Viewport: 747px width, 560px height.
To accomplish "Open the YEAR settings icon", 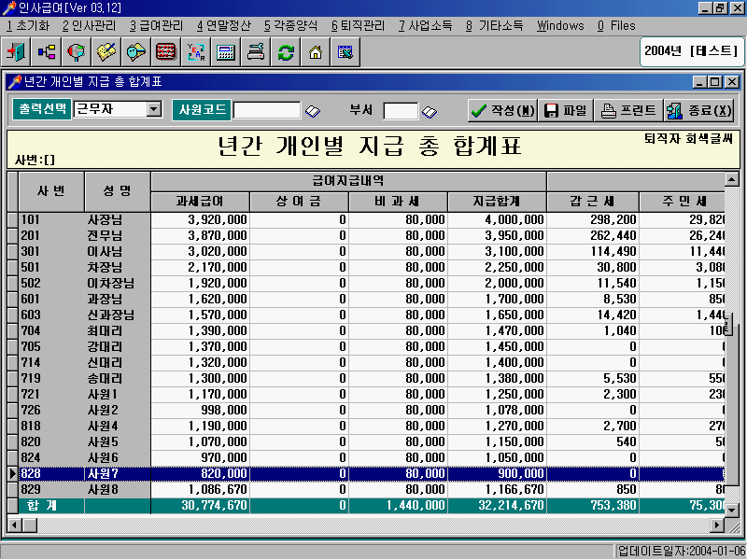I will coord(196,52).
